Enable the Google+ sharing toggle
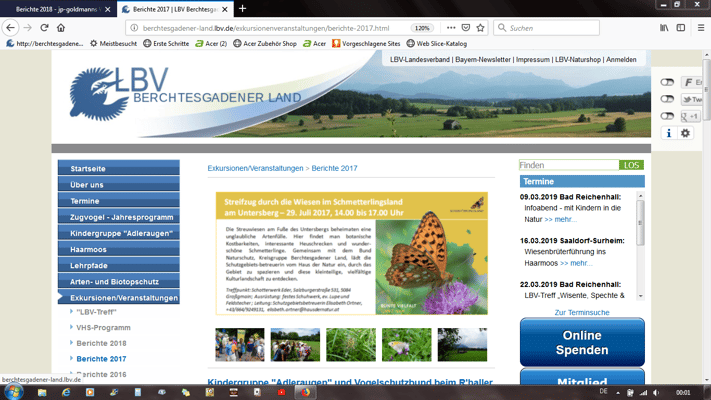This screenshot has height=400, width=711. coord(667,116)
